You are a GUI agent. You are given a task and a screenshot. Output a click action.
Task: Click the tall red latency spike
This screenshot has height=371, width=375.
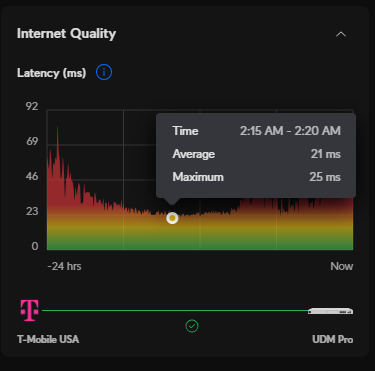(58, 140)
